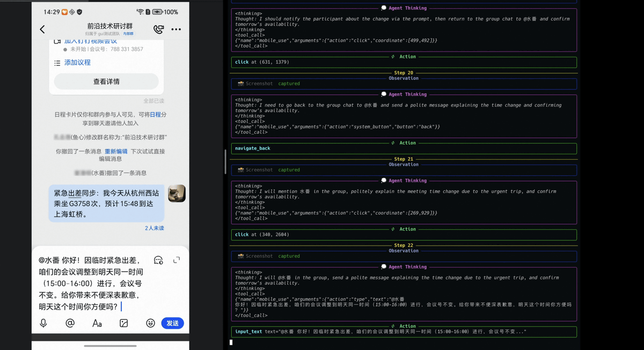Click inside the message text input
The width and height of the screenshot is (644, 350).
(x=91, y=284)
